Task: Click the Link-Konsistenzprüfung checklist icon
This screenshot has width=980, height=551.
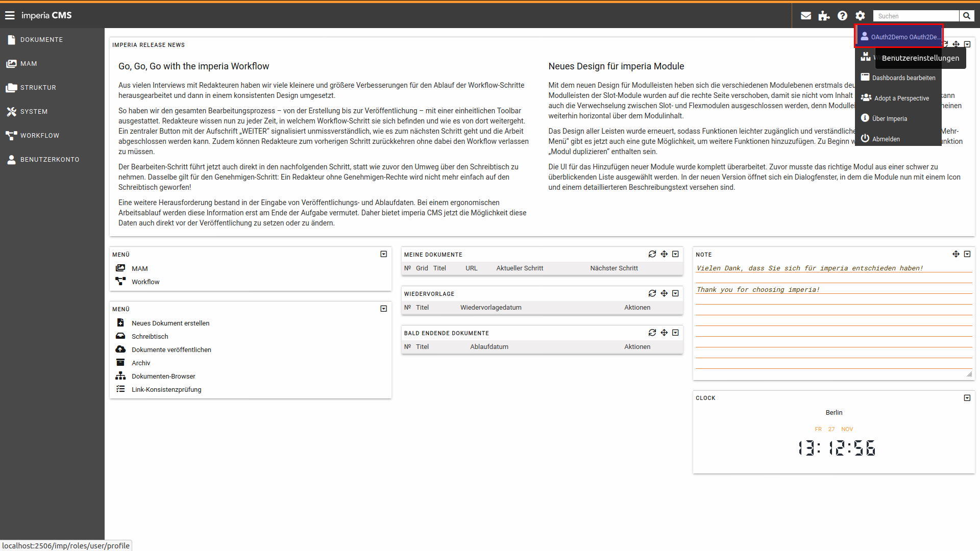Action: point(120,389)
